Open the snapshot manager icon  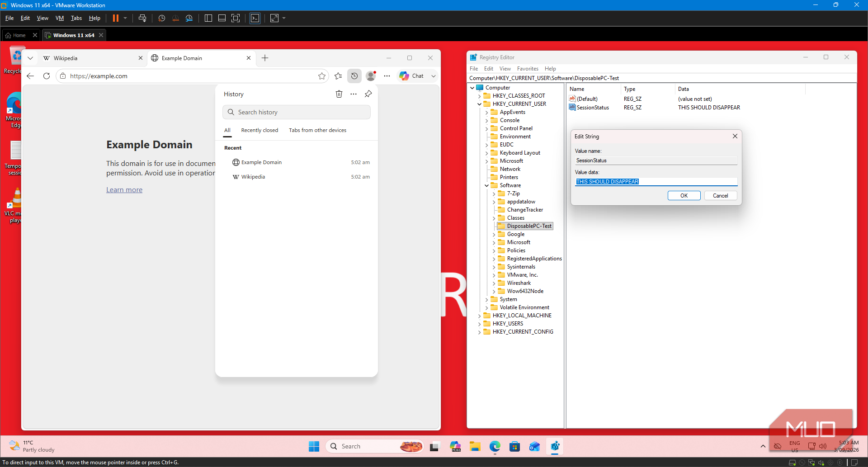click(x=189, y=18)
